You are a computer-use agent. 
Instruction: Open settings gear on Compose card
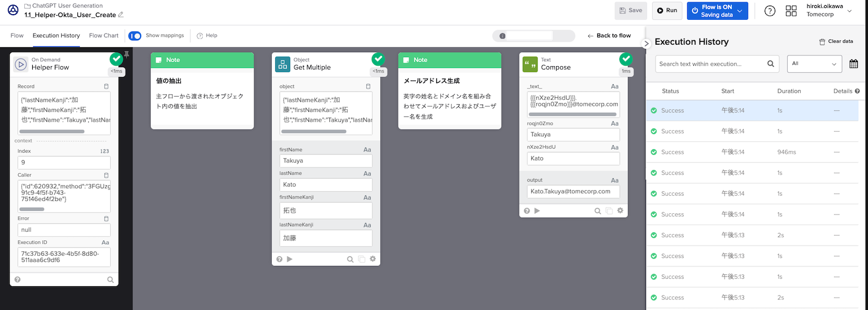pyautogui.click(x=620, y=210)
